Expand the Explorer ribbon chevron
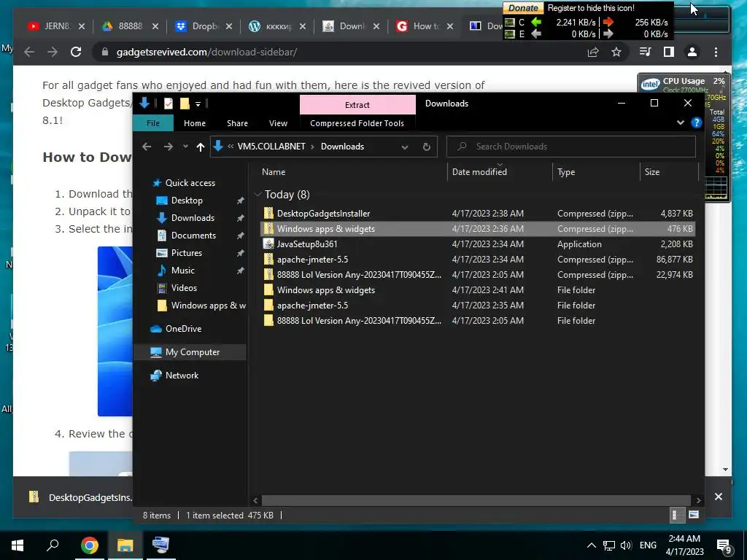The height and width of the screenshot is (560, 747). pos(681,122)
